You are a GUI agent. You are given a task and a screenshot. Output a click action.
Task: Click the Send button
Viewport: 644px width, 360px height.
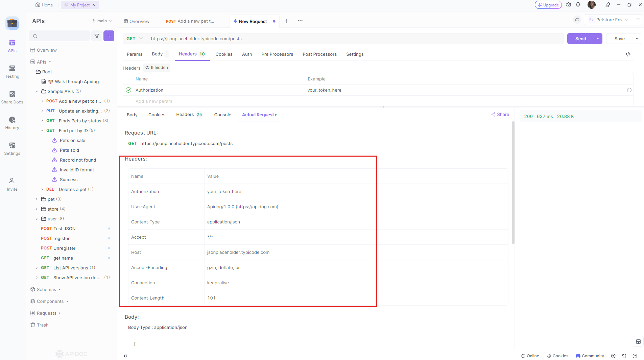click(580, 39)
